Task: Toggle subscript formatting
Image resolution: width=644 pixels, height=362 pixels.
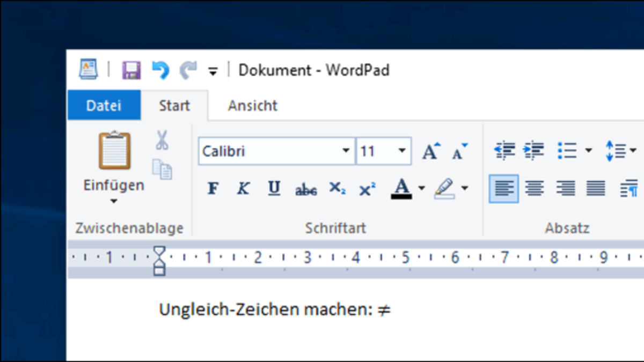Action: [337, 188]
